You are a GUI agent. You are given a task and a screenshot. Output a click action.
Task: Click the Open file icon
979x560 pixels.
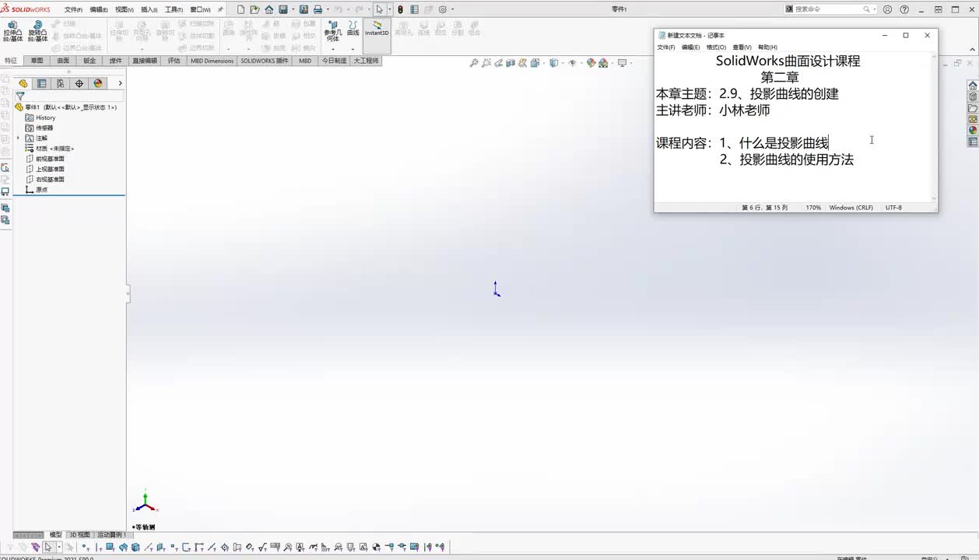(x=254, y=9)
